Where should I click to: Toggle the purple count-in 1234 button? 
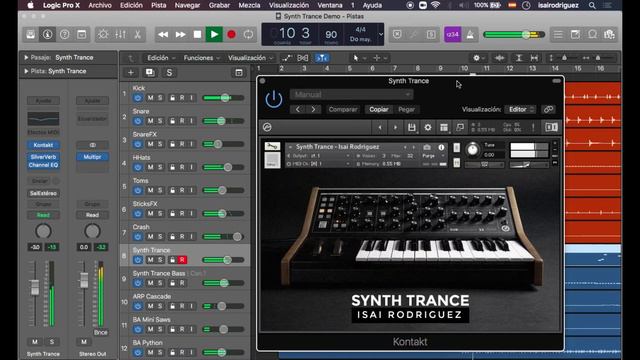[x=453, y=35]
